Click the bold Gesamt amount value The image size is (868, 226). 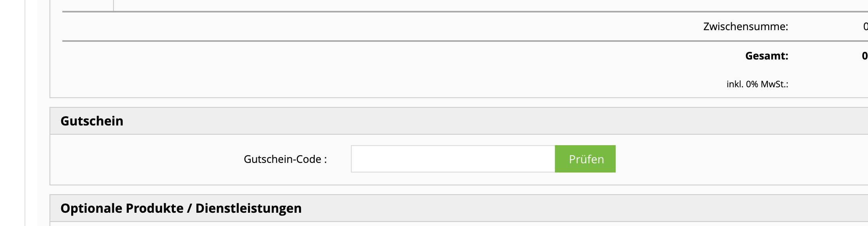point(865,56)
